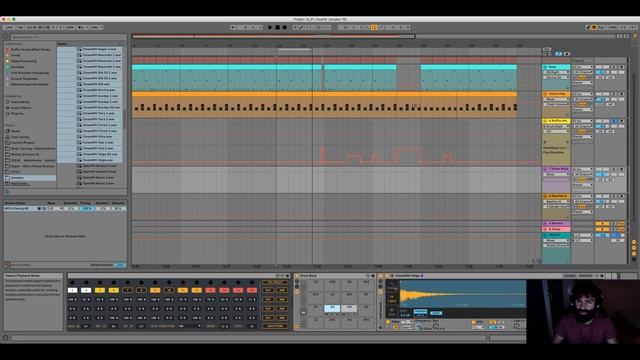Adjust Global Amount in groove pool
Viewport: 640px width, 360px height.
pos(120,265)
